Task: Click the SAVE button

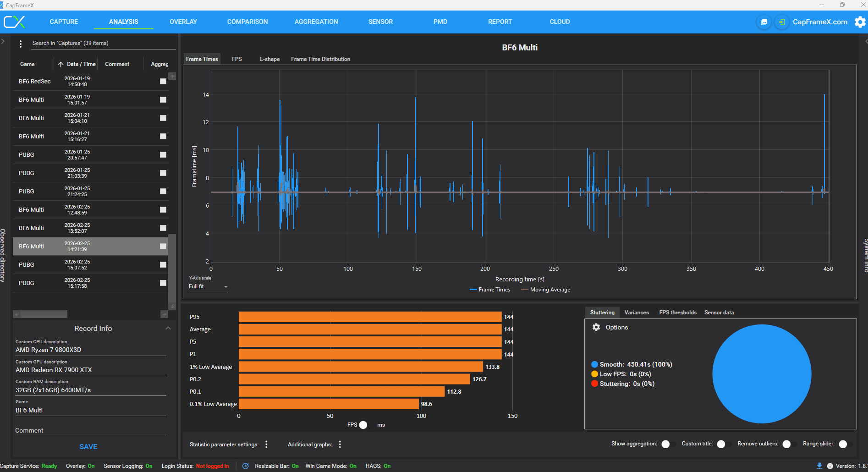Action: [x=88, y=447]
